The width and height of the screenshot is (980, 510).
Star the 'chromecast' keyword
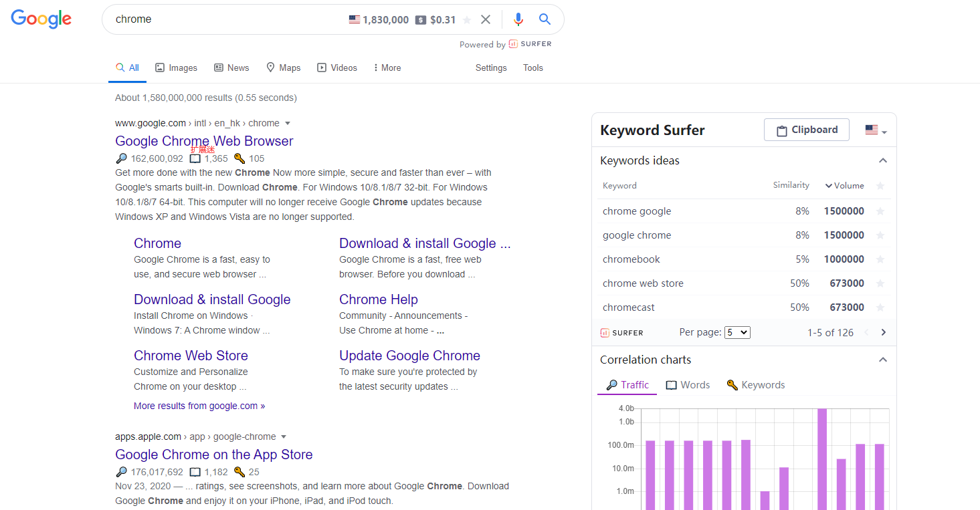(880, 307)
